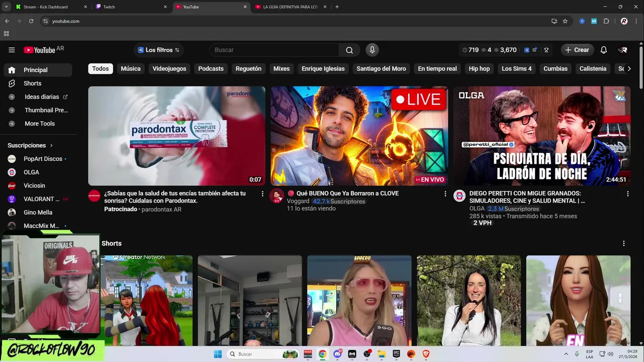
Task: Open the PSIQUIATRA DE DÍA video thumbnail
Action: (x=542, y=136)
